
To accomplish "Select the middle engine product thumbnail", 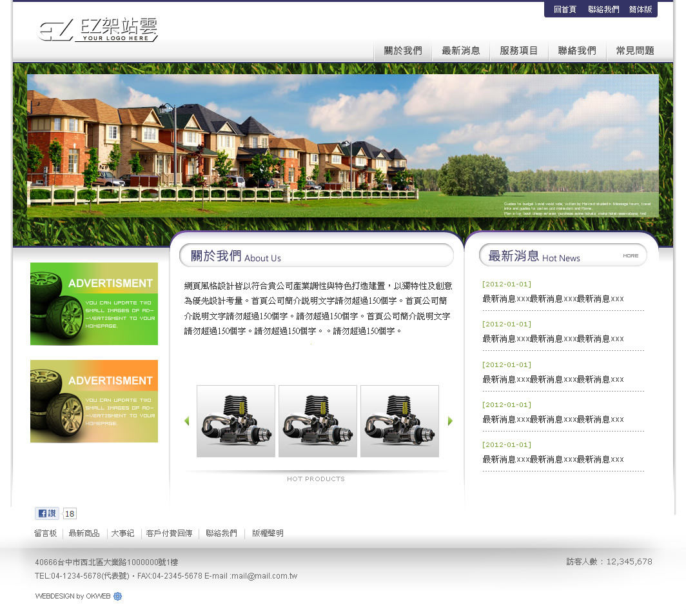I will point(318,421).
